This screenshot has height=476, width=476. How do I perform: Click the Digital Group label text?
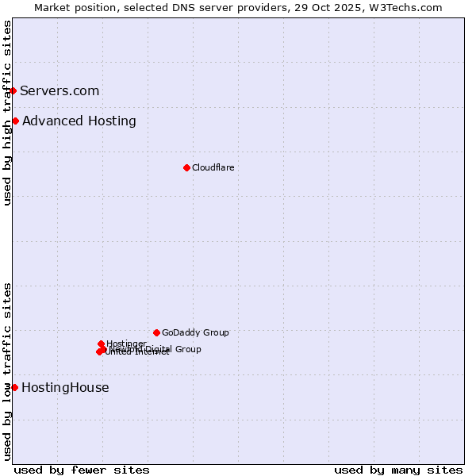coord(178,349)
